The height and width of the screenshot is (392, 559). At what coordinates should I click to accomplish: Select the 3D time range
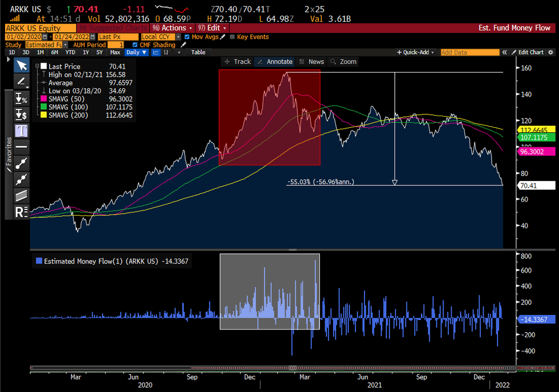pyautogui.click(x=26, y=52)
